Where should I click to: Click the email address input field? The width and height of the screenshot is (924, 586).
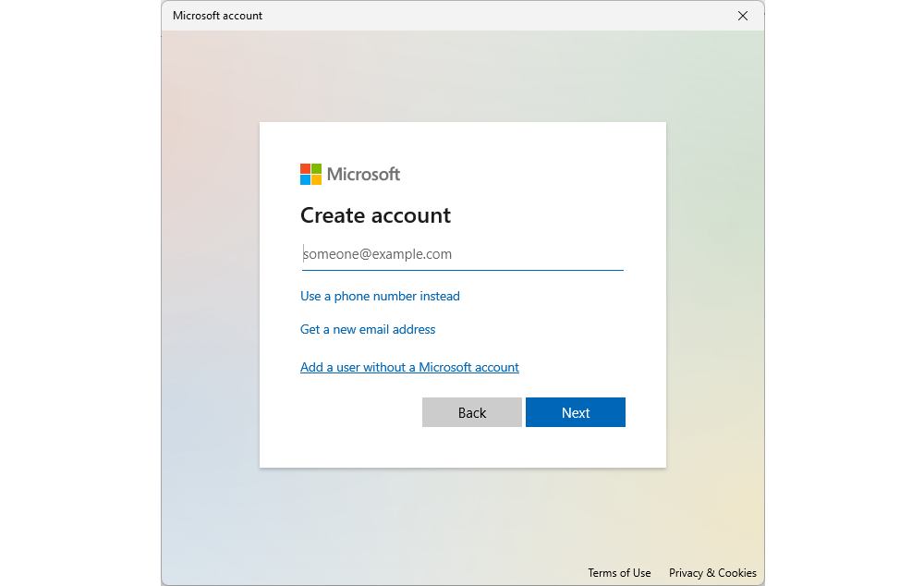pyautogui.click(x=462, y=255)
